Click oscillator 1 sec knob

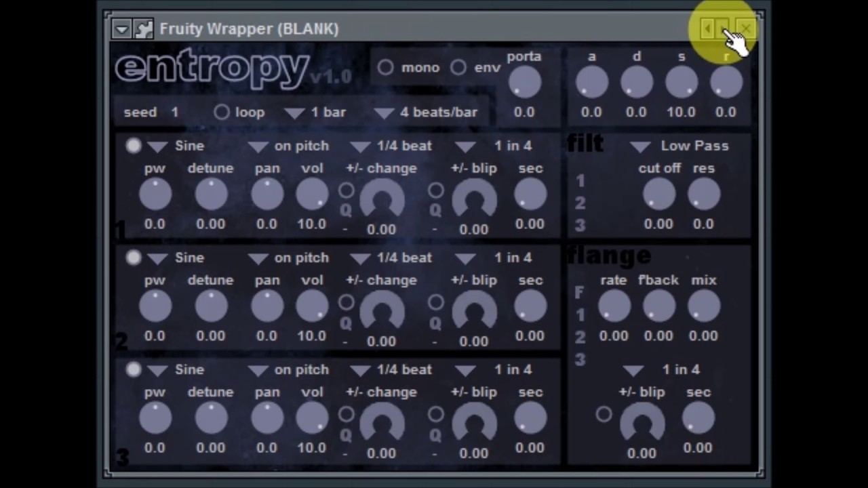(x=530, y=195)
